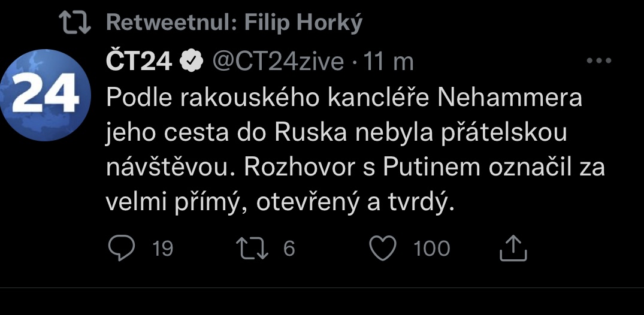Open the share tweet icon
Screen dimensions: 644x315
click(513, 248)
